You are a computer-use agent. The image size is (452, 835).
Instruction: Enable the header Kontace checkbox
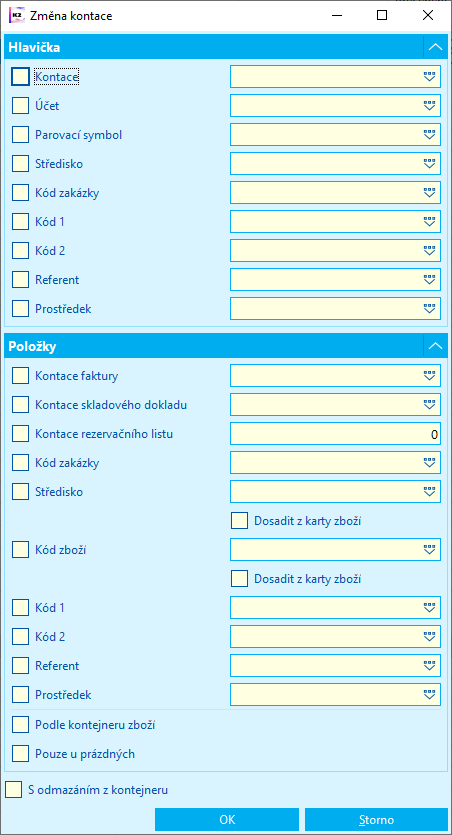click(20, 77)
